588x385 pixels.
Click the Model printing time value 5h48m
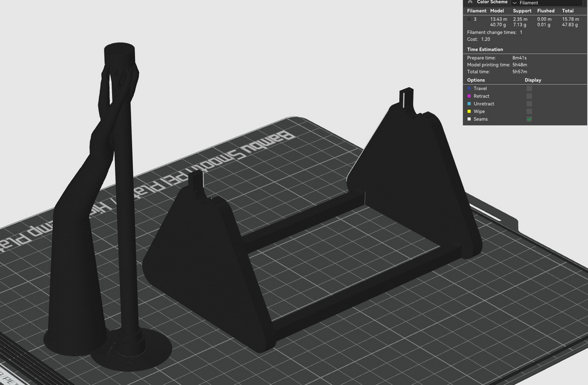pyautogui.click(x=520, y=65)
